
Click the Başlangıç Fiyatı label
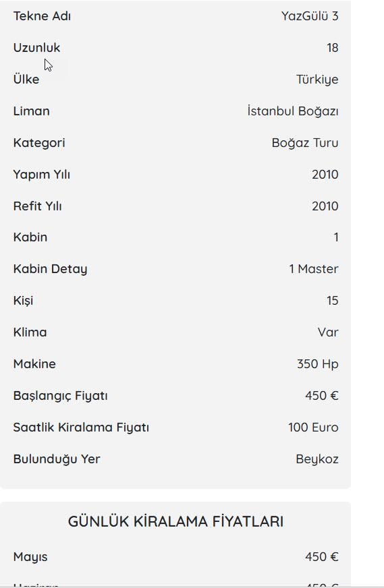(61, 396)
